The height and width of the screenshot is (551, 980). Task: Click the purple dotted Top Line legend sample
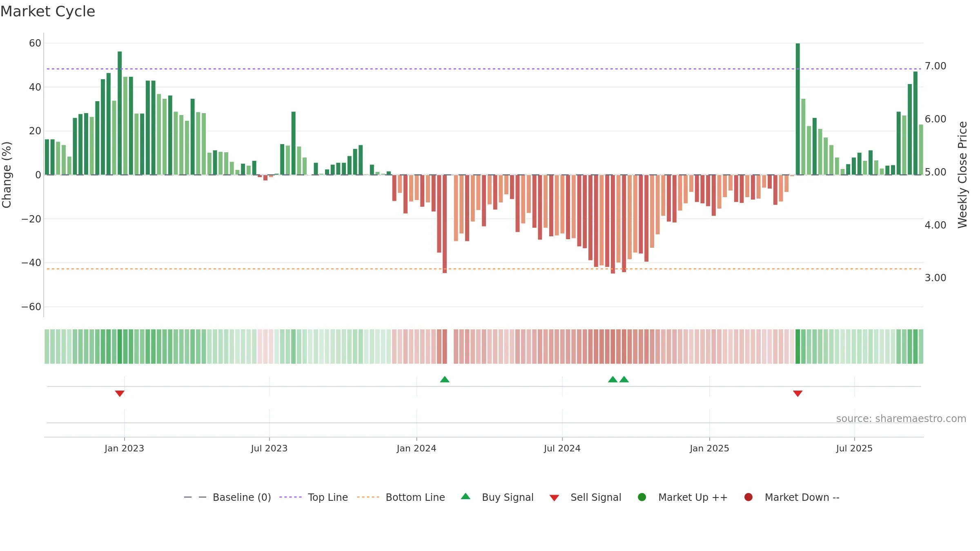(290, 497)
